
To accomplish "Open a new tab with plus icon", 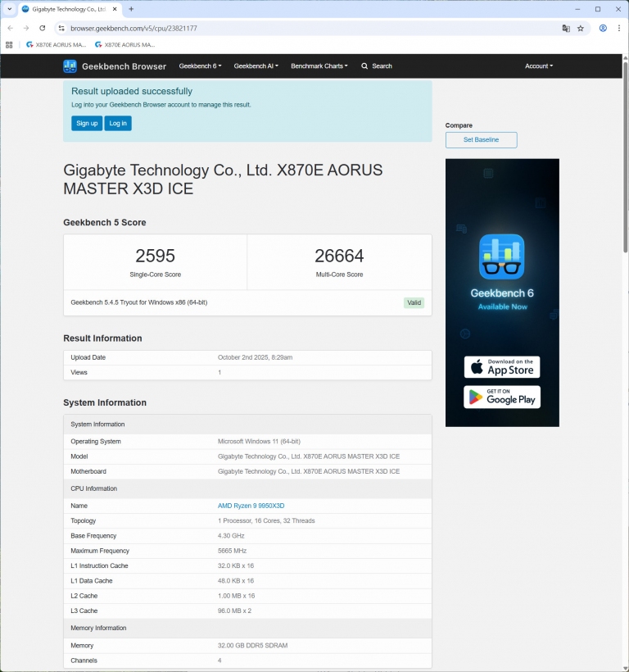I will coord(131,9).
